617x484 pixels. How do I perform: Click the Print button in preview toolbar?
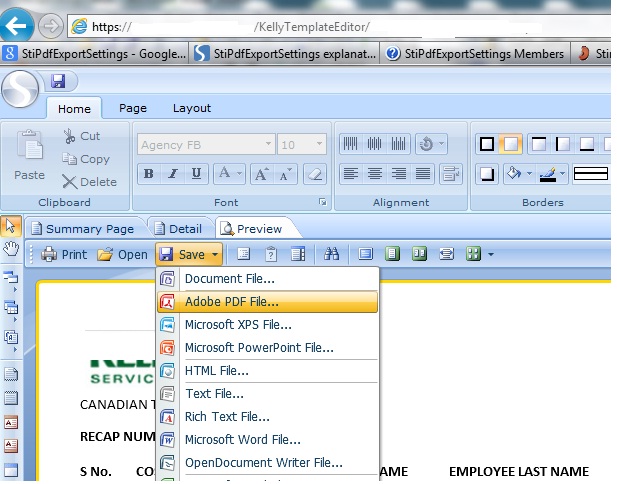[64, 254]
